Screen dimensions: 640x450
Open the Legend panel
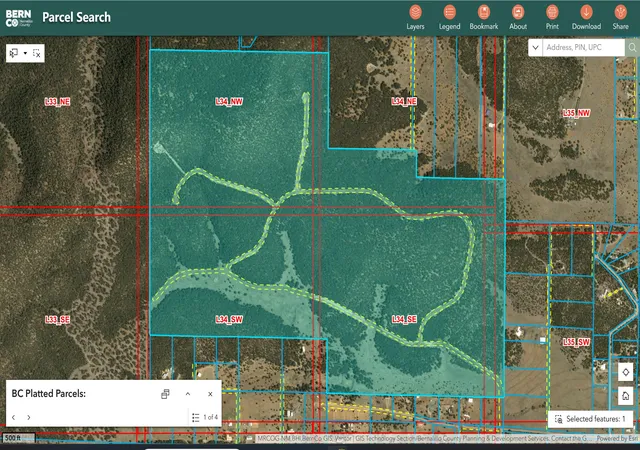coord(449,17)
